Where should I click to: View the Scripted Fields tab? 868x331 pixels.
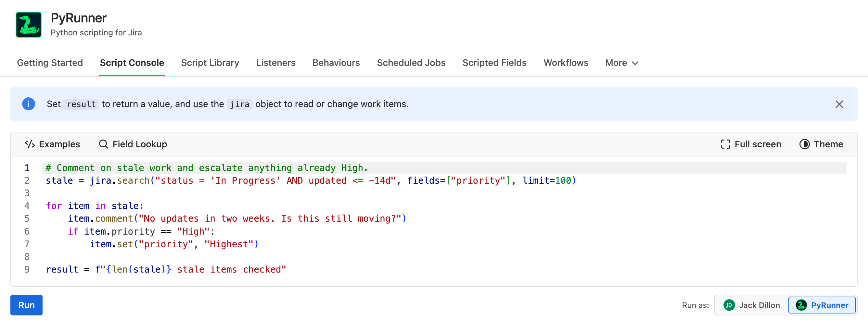[494, 63]
